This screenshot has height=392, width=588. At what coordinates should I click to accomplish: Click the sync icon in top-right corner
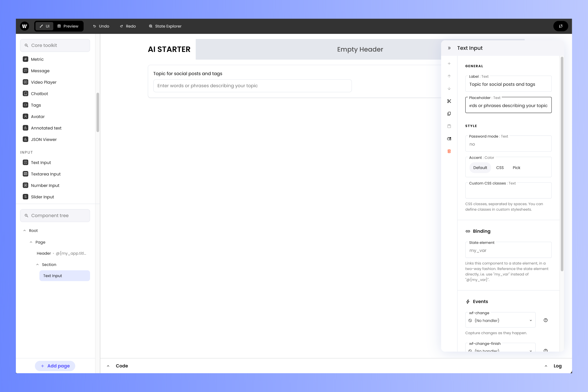pos(561,26)
